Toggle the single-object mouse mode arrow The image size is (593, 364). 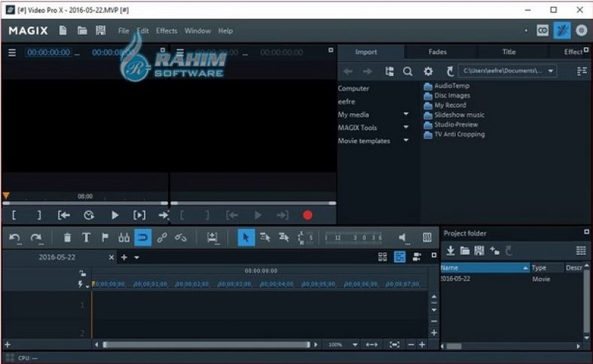(245, 238)
